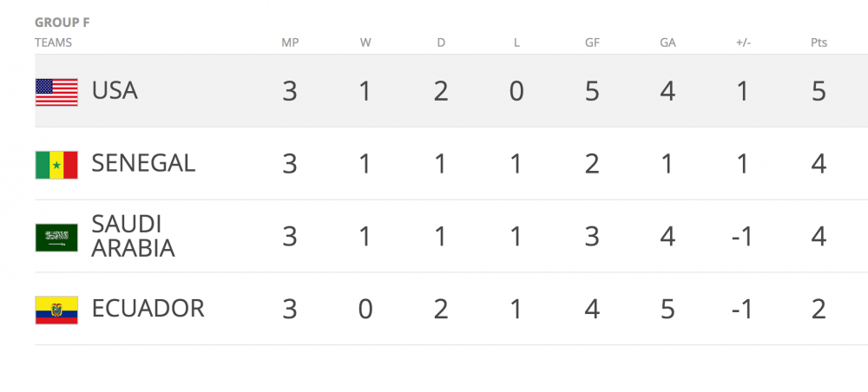Viewport: 868px width, 392px height.
Task: Click the L column header
Action: pos(516,42)
